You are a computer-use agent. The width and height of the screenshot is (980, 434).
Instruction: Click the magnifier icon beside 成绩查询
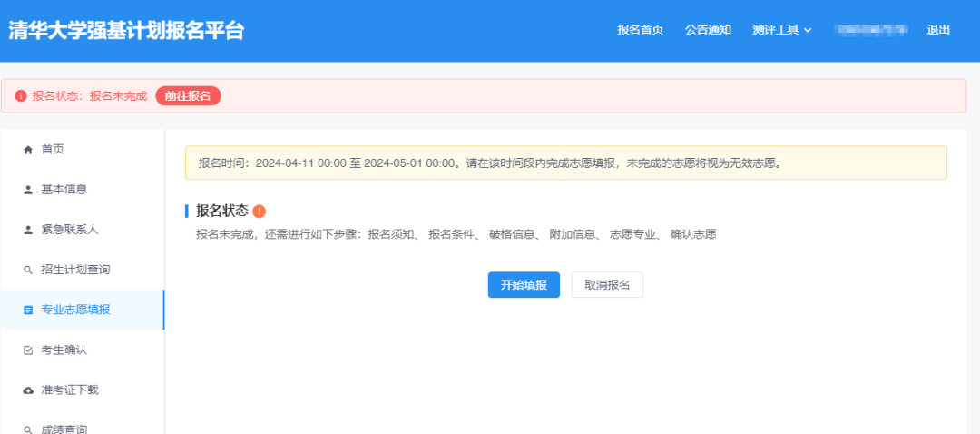27,429
